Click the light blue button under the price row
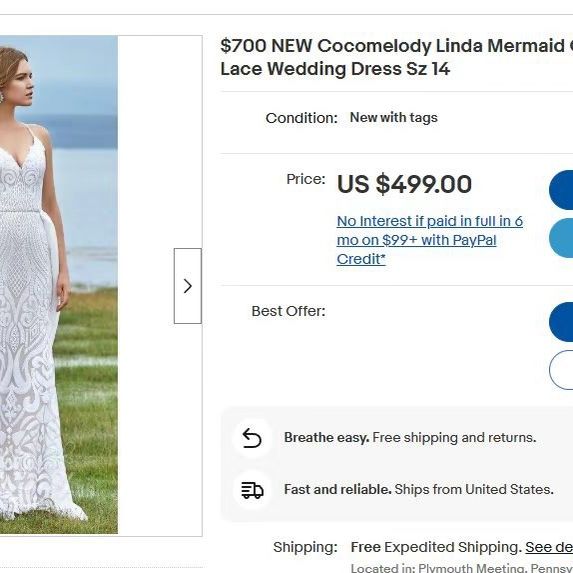Viewport: 573px width, 573px height. click(x=561, y=238)
